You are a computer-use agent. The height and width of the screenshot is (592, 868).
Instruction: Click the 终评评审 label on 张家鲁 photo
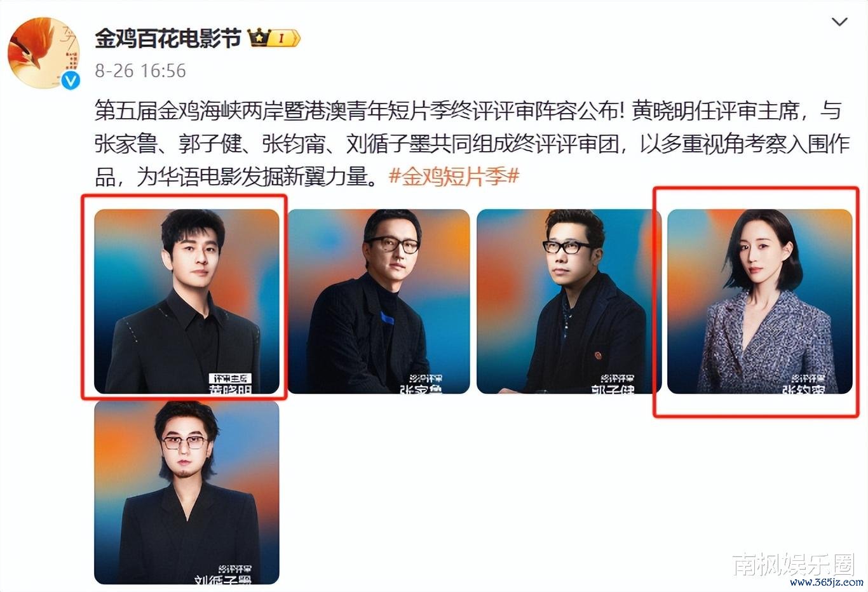[425, 379]
